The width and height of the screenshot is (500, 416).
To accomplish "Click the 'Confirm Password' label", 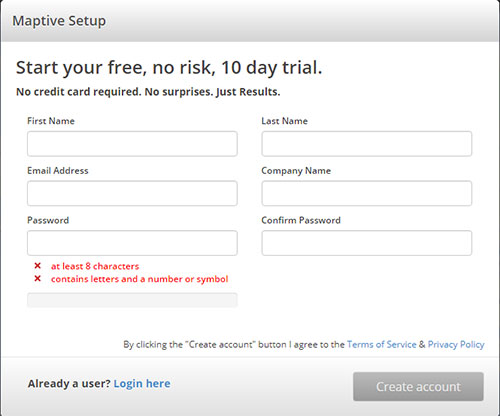I will 301,220.
